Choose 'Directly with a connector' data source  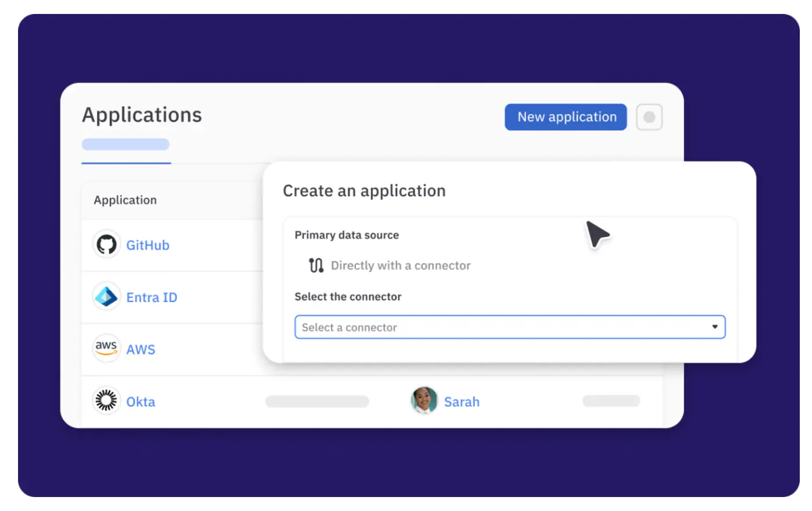pyautogui.click(x=400, y=265)
